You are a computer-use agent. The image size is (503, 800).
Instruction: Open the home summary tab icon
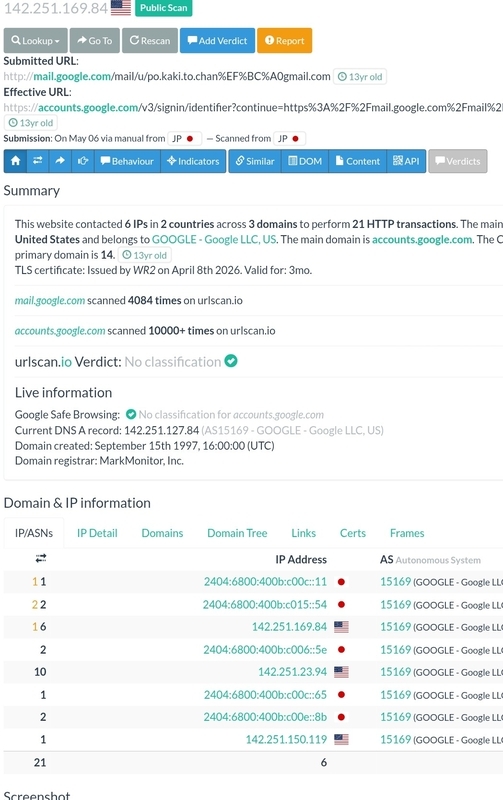(15, 161)
